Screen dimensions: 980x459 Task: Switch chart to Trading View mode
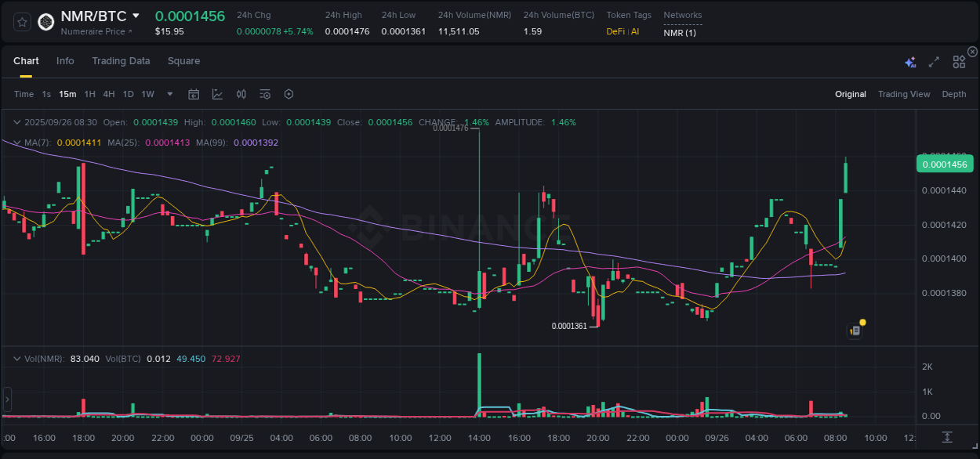pos(904,94)
